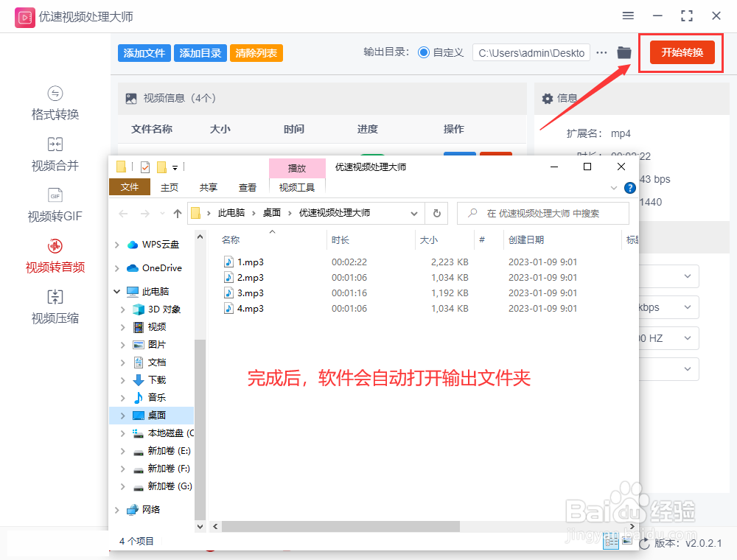The width and height of the screenshot is (737, 560).
Task: Click the output directory path field
Action: tap(531, 52)
